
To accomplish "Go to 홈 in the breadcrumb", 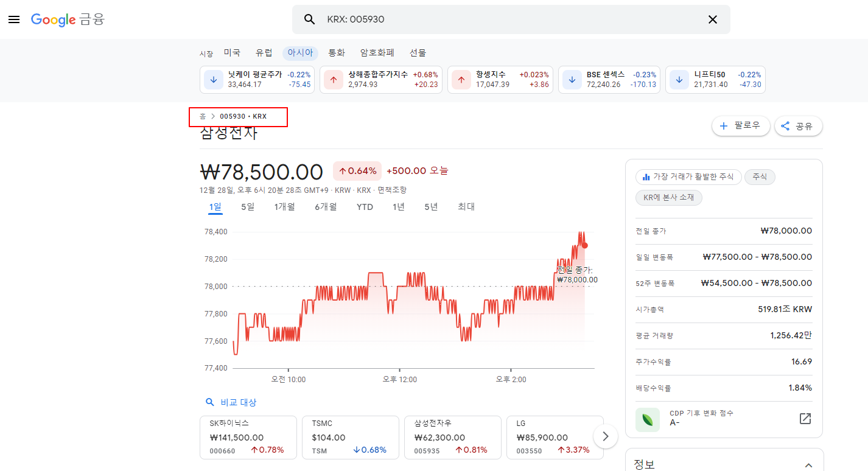I will point(203,116).
